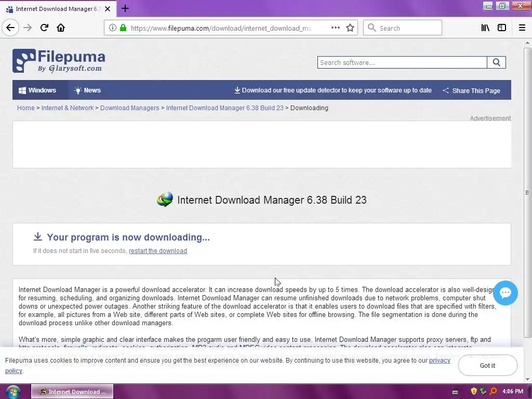This screenshot has height=399, width=532.
Task: Open the blue chat bubble widget
Action: click(505, 293)
